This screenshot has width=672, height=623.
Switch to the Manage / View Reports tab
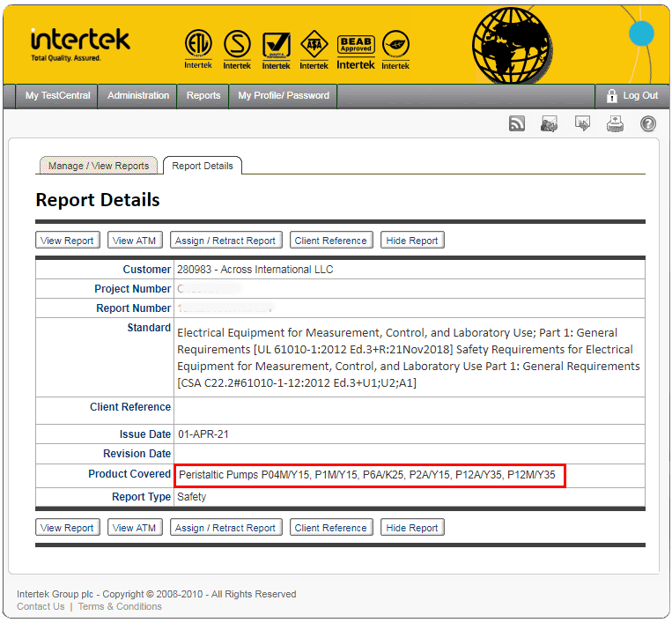(99, 166)
